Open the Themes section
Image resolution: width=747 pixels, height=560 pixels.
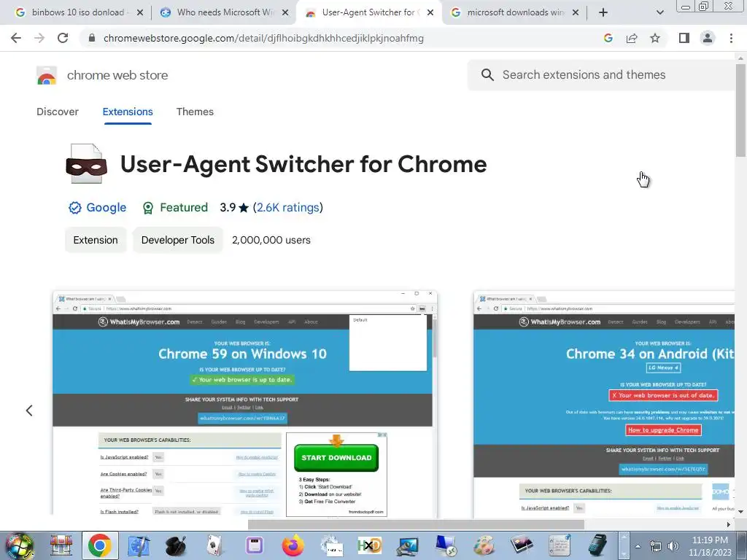[x=195, y=112]
